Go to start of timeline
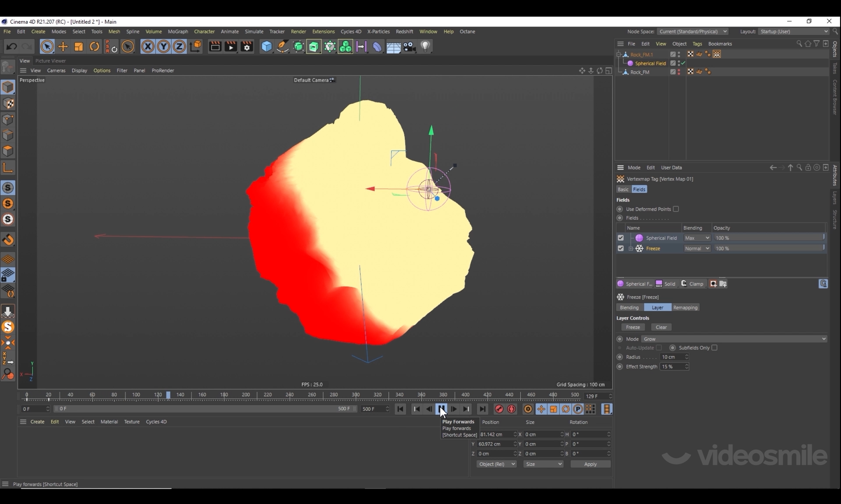 (x=400, y=409)
